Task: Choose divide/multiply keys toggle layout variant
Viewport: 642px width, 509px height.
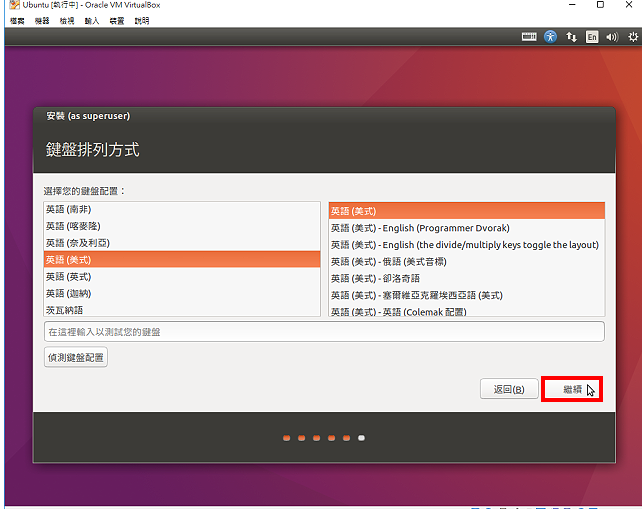Action: (x=467, y=244)
